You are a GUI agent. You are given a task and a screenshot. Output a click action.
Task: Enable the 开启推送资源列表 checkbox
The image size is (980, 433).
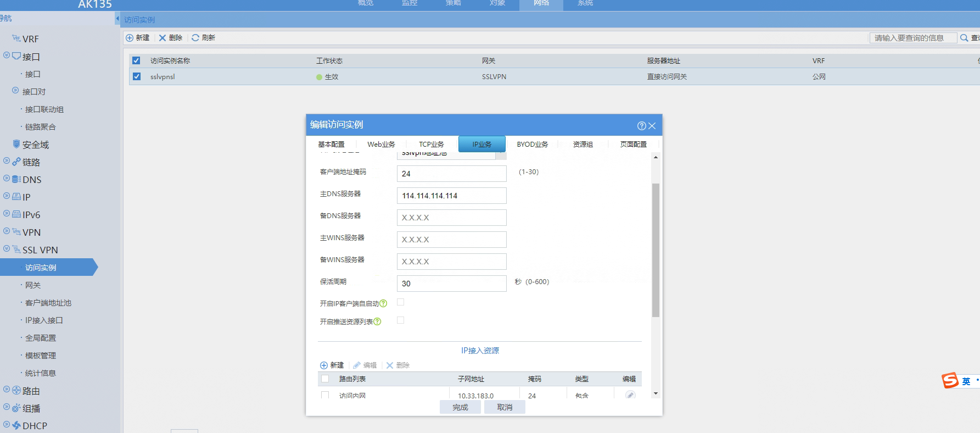click(401, 320)
